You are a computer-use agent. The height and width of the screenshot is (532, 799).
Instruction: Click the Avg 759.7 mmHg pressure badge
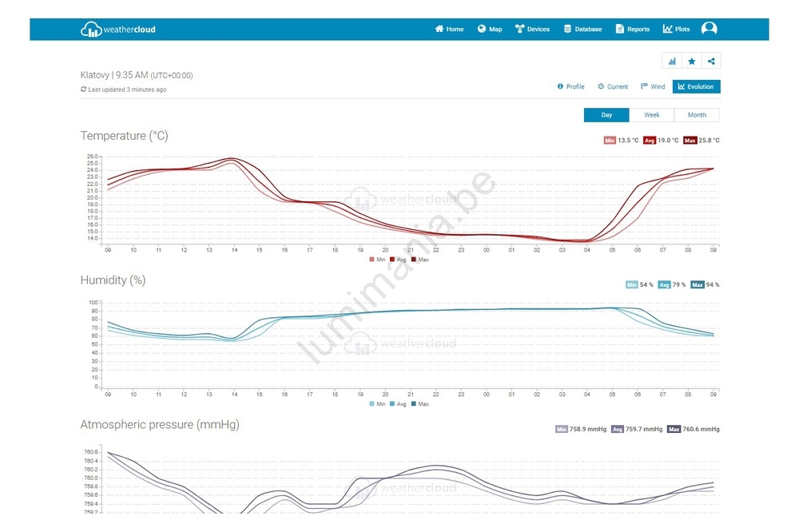[637, 429]
